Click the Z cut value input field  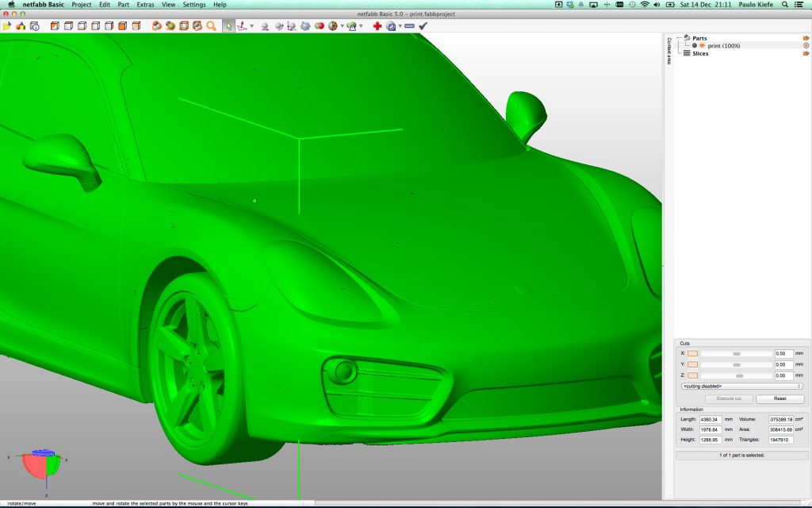pyautogui.click(x=783, y=375)
